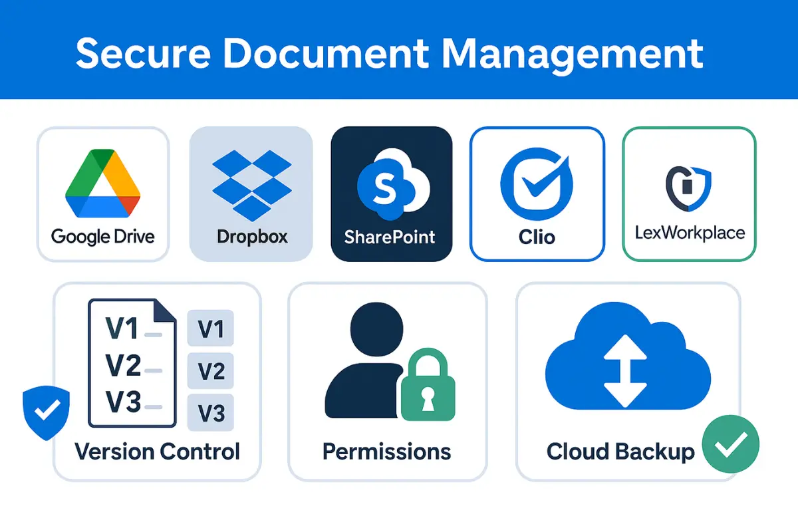Click the SharePoint label
This screenshot has height=532, width=798.
click(390, 236)
